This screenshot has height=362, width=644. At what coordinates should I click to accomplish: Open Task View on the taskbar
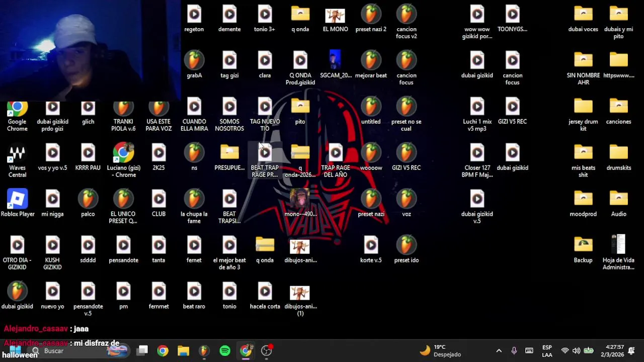pyautogui.click(x=143, y=351)
